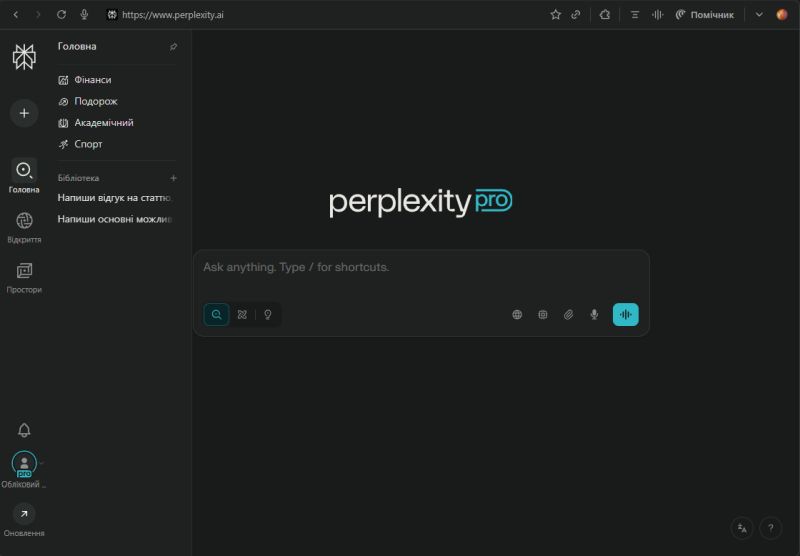Viewport: 800px width, 556px height.
Task: Reload the page
Action: pyautogui.click(x=61, y=15)
